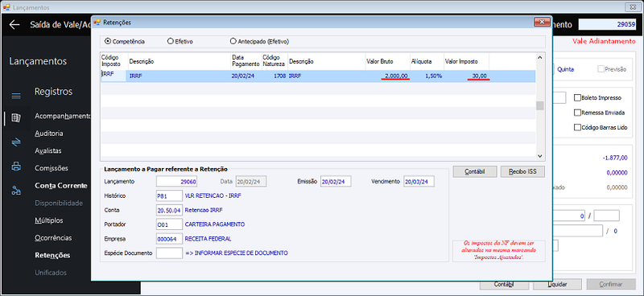
Task: Click the printer sidebar icon
Action: (x=16, y=166)
